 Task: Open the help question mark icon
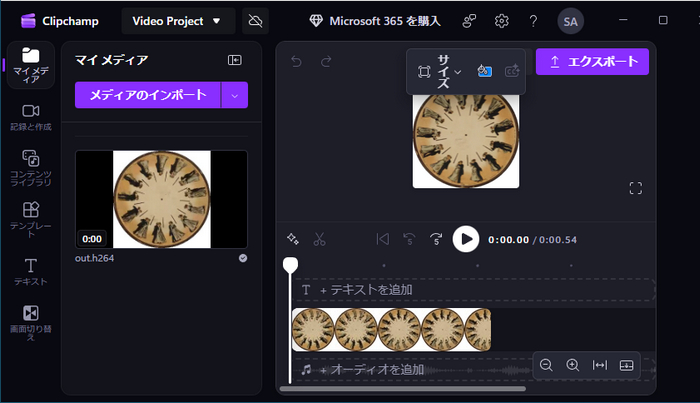pos(533,21)
